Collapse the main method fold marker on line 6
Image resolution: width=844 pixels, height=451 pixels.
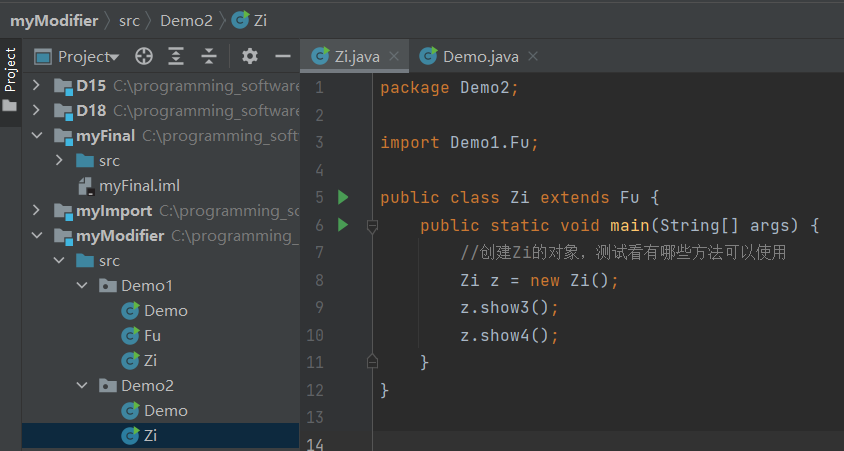tap(372, 226)
